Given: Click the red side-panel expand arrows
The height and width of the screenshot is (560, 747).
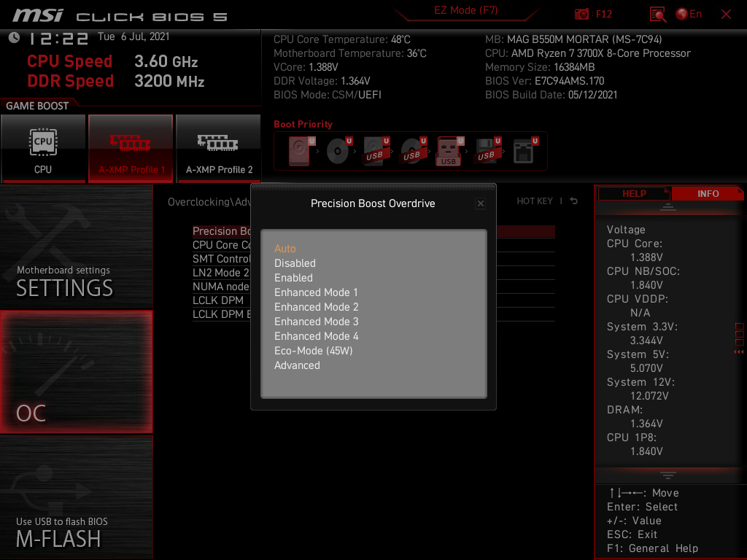Looking at the screenshot, I should (x=739, y=352).
